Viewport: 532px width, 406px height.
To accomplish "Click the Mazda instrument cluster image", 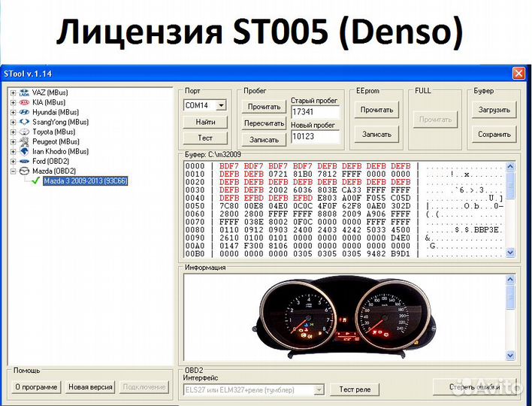I will (x=346, y=318).
